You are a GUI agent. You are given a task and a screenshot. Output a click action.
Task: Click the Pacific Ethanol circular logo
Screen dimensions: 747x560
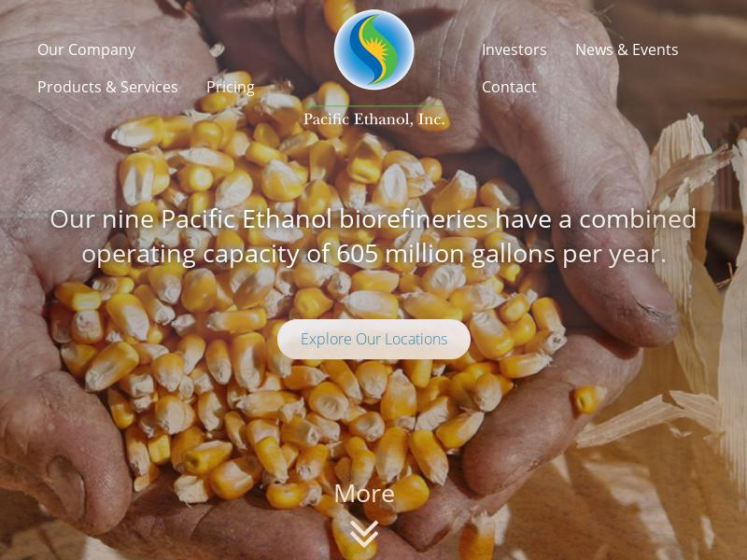pyautogui.click(x=374, y=49)
